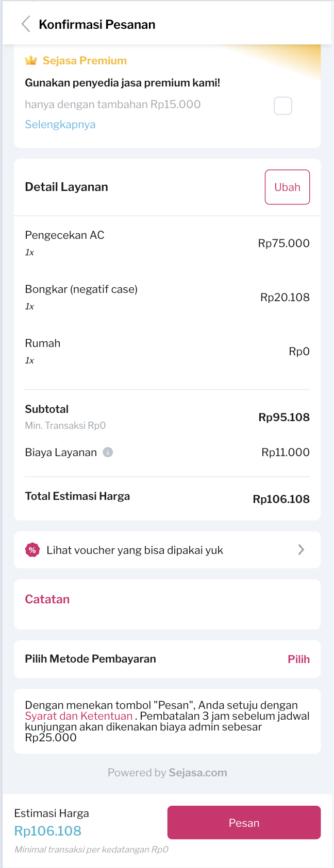Enable the Sejasa Premium checkbox
This screenshot has height=868, width=334.
[x=282, y=106]
